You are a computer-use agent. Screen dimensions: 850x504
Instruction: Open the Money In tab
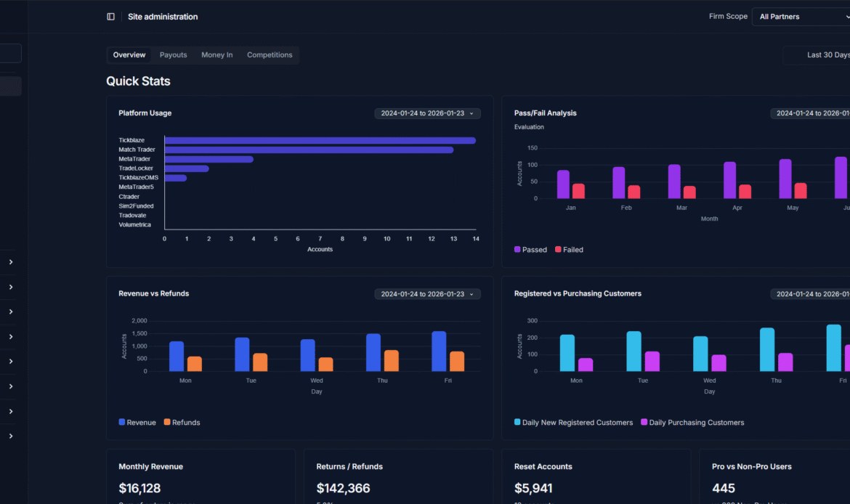[217, 55]
